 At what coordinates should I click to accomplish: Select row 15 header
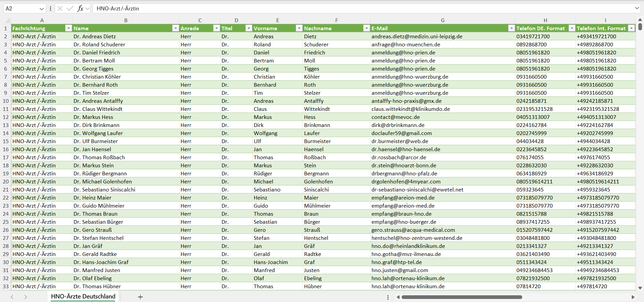pyautogui.click(x=6, y=141)
